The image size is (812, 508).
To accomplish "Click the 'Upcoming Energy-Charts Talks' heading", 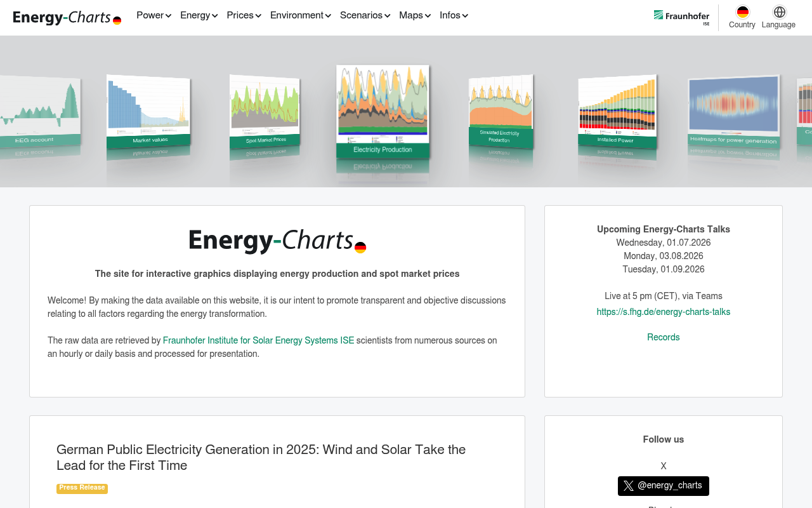I will (664, 229).
